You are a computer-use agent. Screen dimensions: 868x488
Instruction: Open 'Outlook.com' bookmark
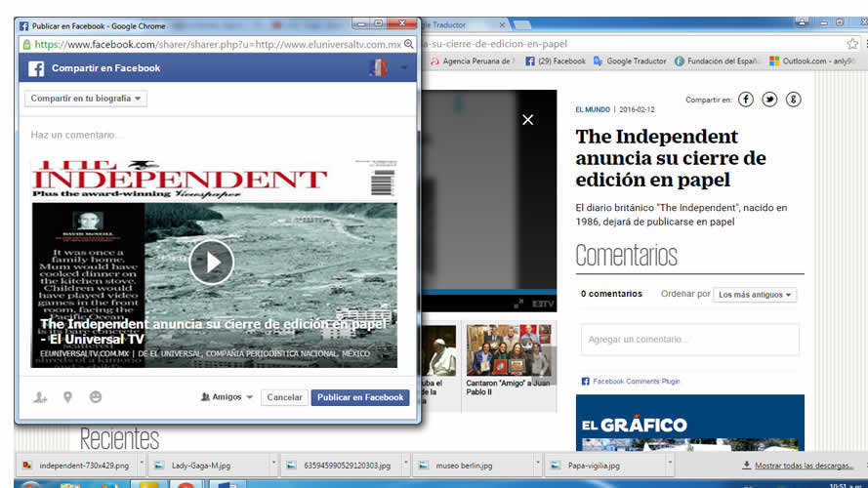click(812, 61)
